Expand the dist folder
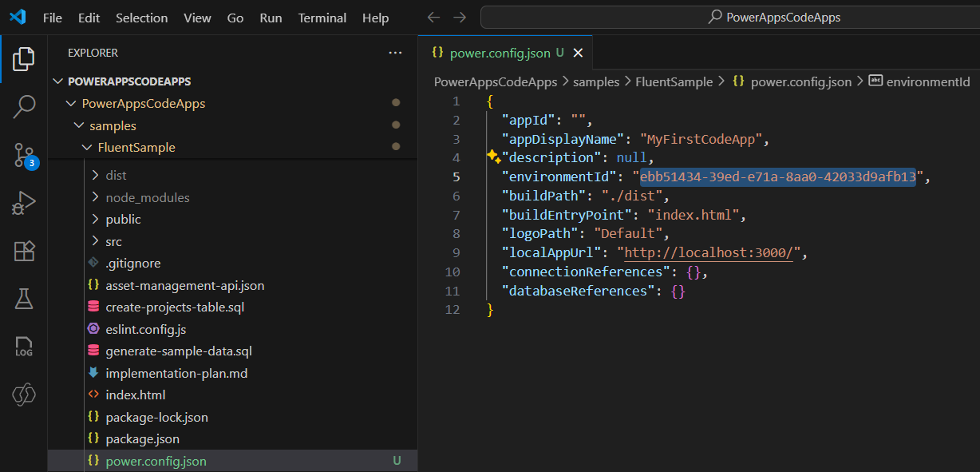This screenshot has width=980, height=472. (x=116, y=175)
